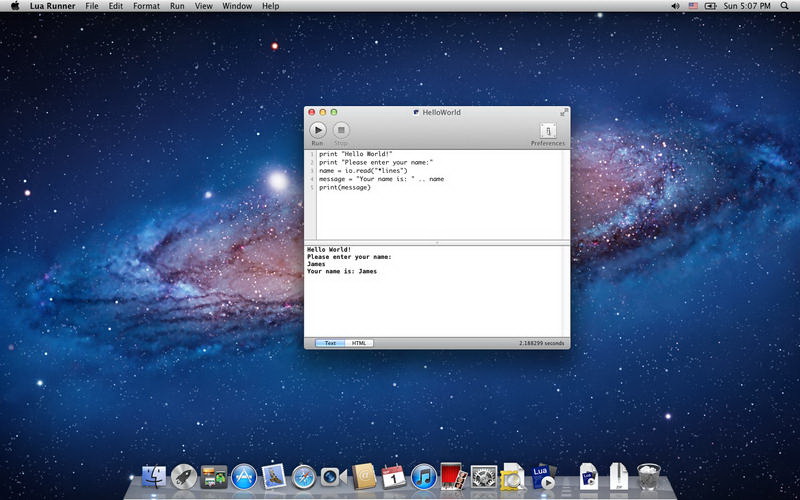
Task: Open iTunes from the Dock
Action: point(423,478)
